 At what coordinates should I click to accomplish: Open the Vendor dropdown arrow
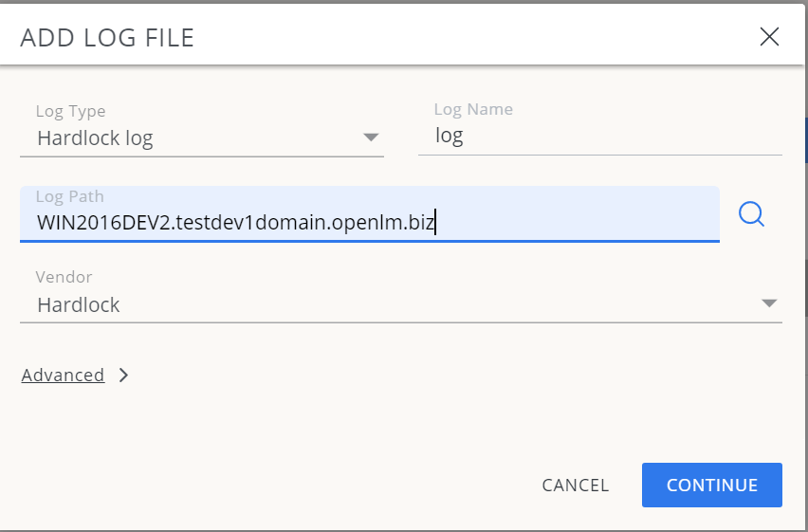click(x=769, y=303)
